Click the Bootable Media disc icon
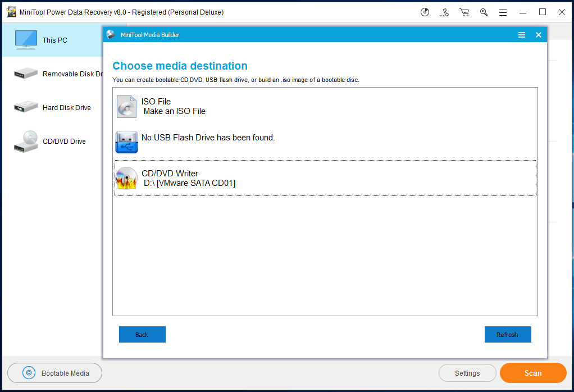The height and width of the screenshot is (392, 574). click(29, 373)
